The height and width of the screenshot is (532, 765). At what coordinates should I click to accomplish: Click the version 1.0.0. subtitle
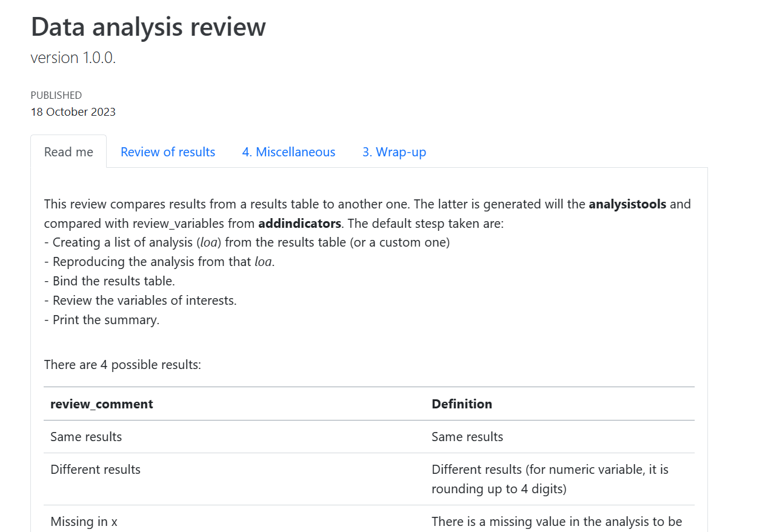click(73, 58)
